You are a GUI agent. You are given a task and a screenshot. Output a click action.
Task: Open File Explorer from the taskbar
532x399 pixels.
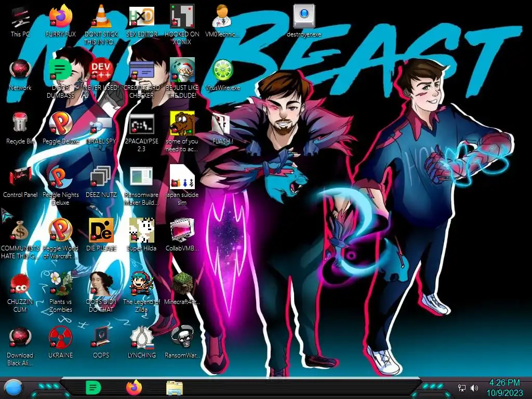(x=175, y=389)
